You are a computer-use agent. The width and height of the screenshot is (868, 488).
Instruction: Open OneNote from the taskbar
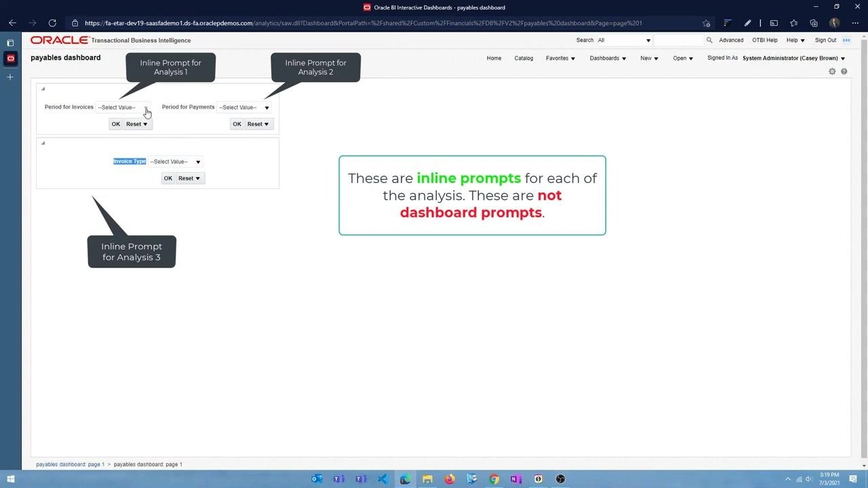coord(516,479)
